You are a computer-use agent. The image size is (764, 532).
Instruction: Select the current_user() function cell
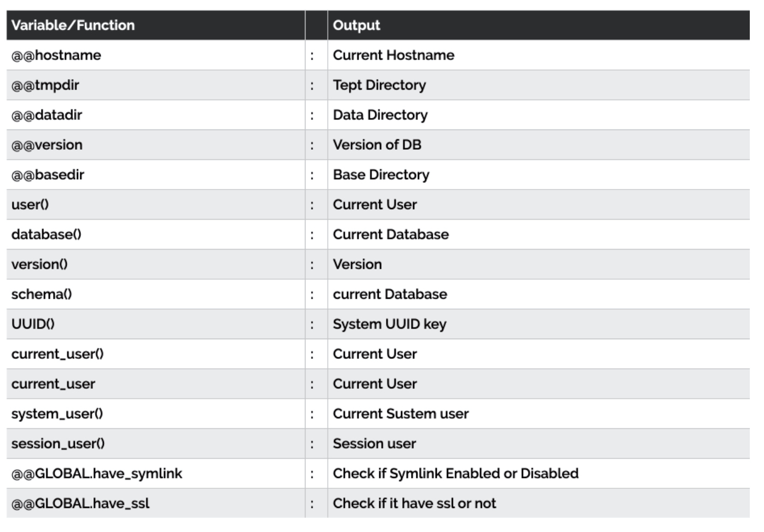pos(156,354)
